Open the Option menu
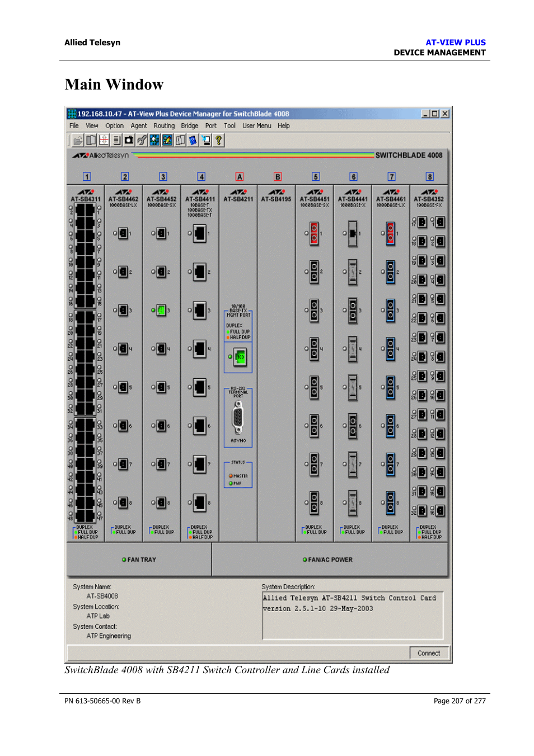 pos(114,126)
